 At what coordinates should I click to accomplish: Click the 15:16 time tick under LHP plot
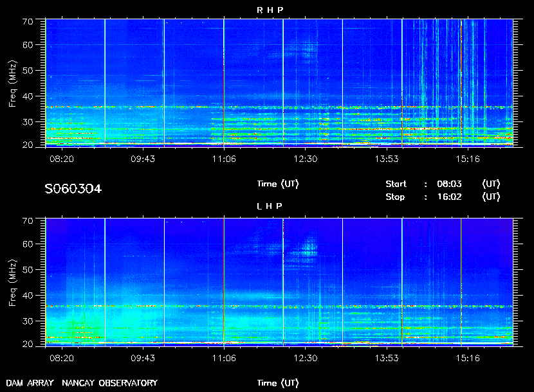coord(468,358)
